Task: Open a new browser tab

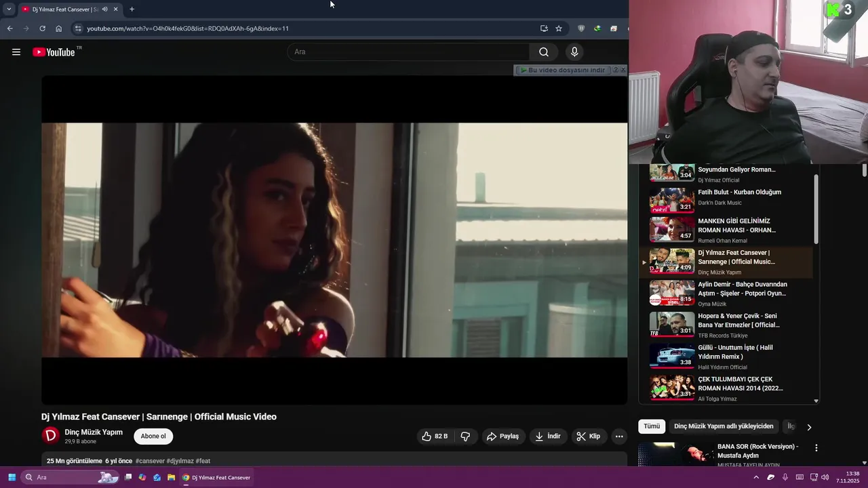Action: click(132, 9)
